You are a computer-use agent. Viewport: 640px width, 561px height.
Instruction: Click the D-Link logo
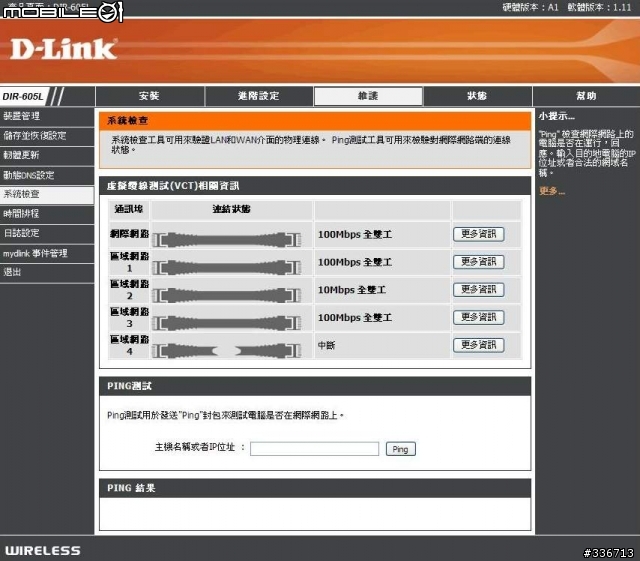coord(63,49)
